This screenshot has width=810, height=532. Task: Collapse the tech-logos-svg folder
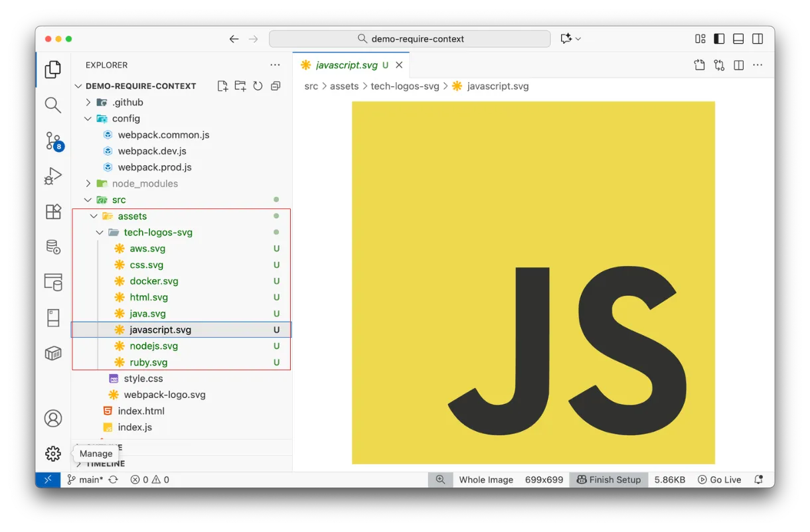coord(100,233)
